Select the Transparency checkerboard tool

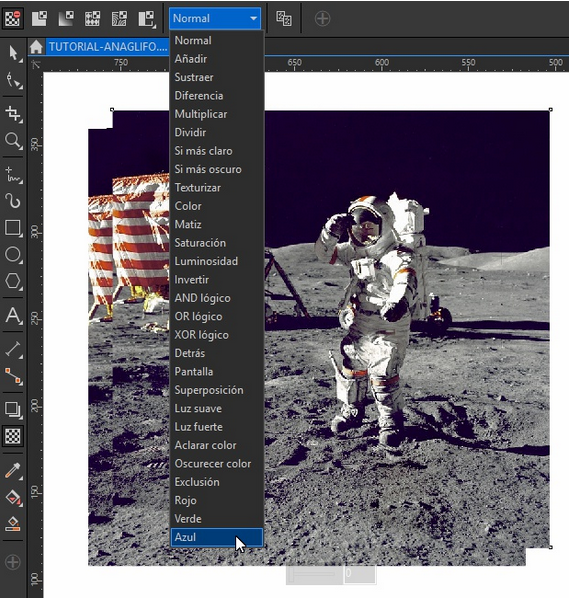(13, 436)
